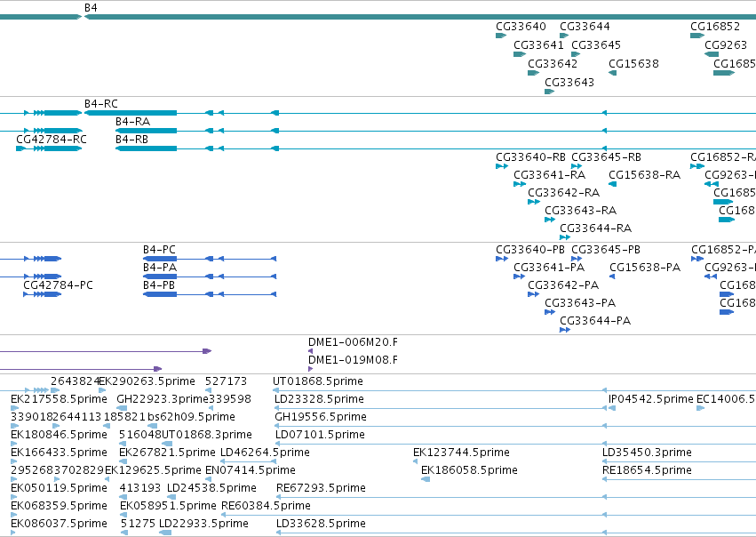Image resolution: width=756 pixels, height=537 pixels.
Task: Select the B4-PA protein label
Action: click(x=160, y=268)
